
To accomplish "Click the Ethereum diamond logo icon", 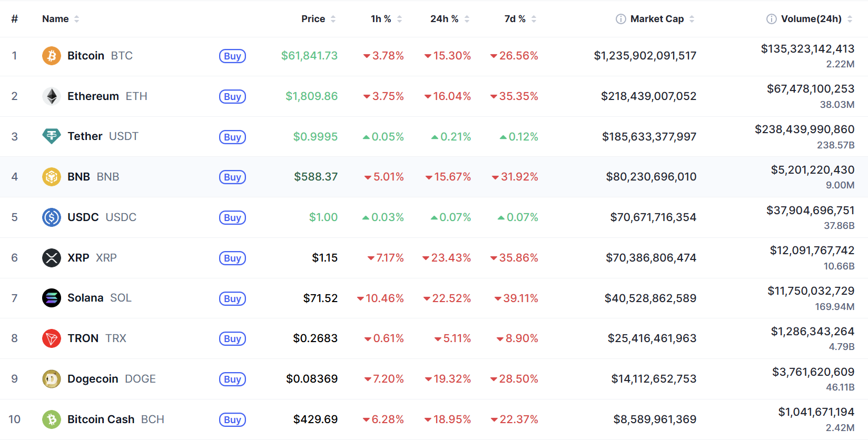I will tap(52, 96).
